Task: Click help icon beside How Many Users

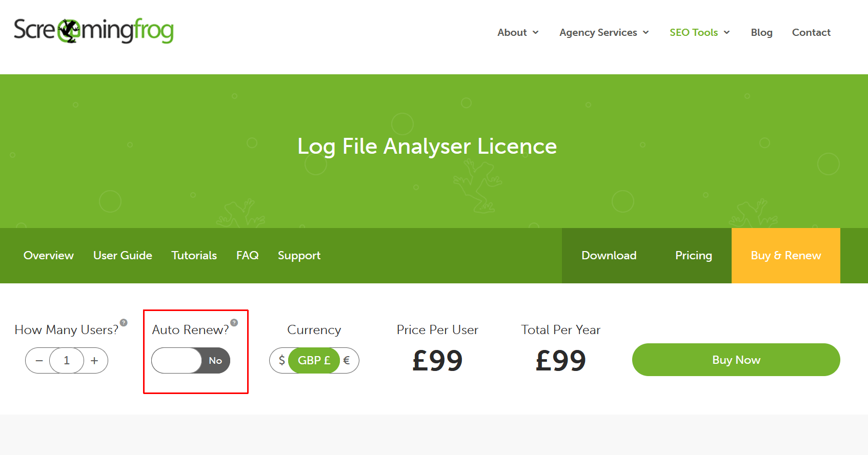Action: click(124, 323)
